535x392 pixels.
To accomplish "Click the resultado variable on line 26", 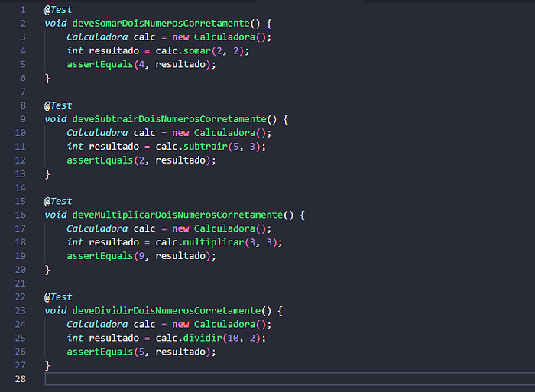I will pyautogui.click(x=180, y=352).
